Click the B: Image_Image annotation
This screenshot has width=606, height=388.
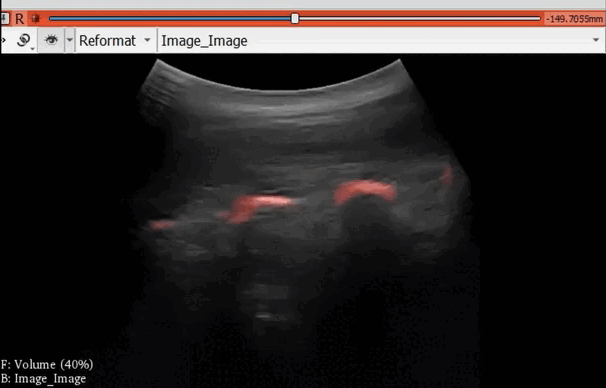point(43,379)
